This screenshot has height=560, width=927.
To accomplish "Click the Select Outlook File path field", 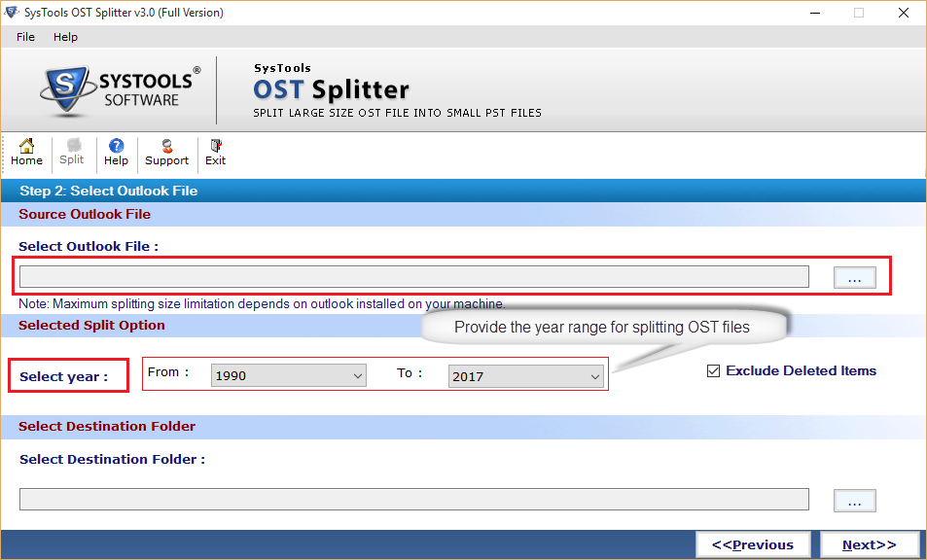I will click(x=413, y=277).
